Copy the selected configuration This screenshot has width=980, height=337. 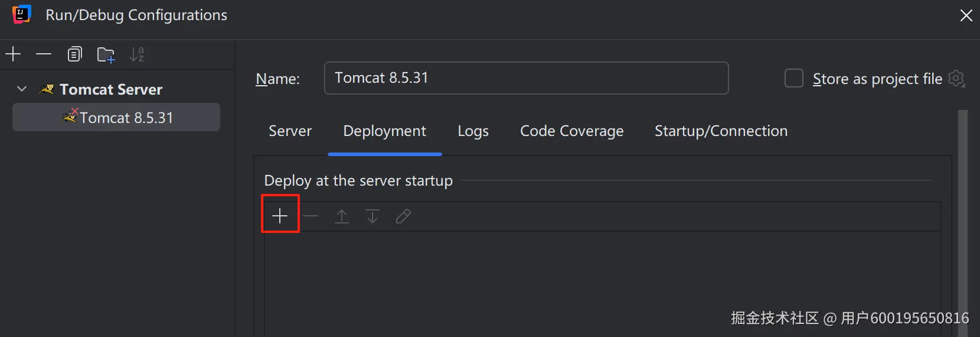[x=74, y=54]
